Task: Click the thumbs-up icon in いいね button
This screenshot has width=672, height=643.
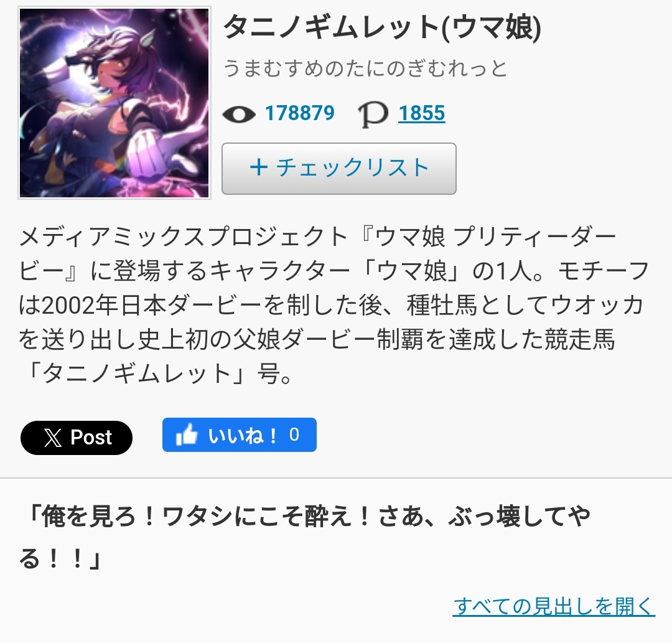Action: (187, 434)
